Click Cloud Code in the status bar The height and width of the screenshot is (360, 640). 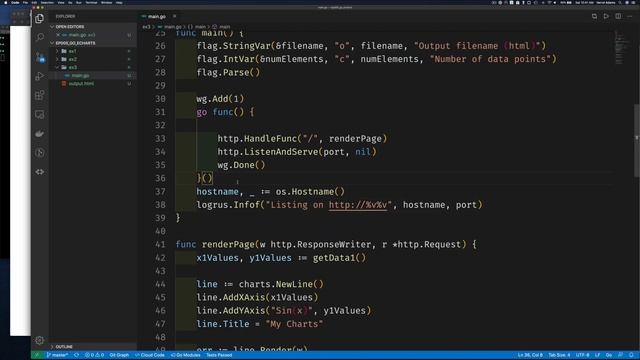point(150,355)
